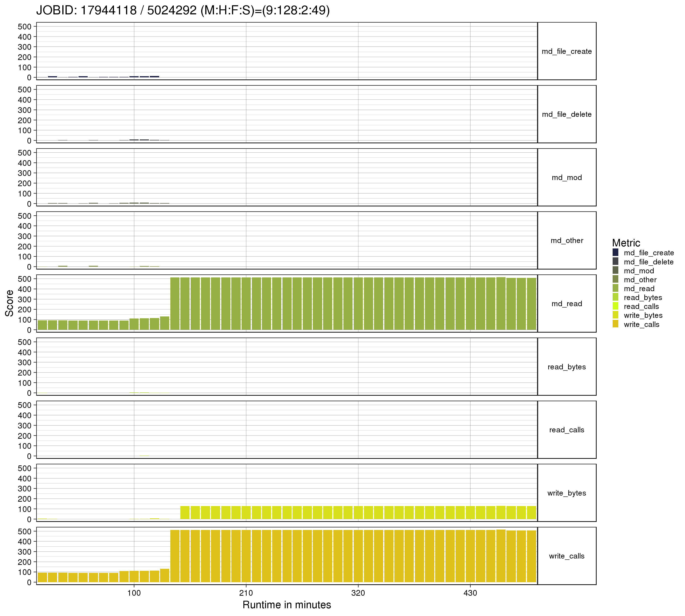Viewport: 685px width, 616px height.
Task: Click the 200 y-tick of write_calls panel
Action: [x=25, y=562]
